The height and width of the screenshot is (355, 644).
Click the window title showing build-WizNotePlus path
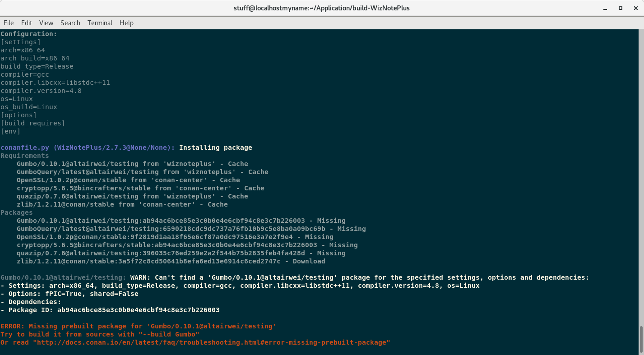(321, 8)
